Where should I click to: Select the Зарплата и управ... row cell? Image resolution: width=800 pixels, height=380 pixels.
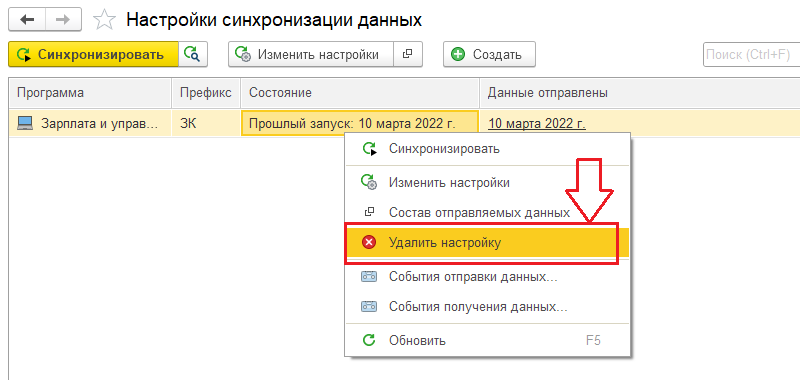[x=90, y=123]
